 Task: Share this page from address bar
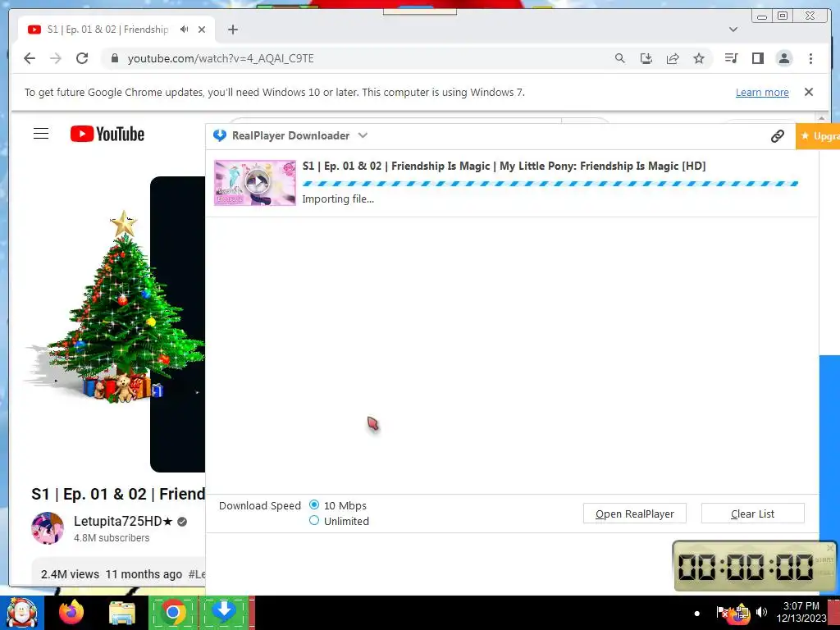[673, 58]
